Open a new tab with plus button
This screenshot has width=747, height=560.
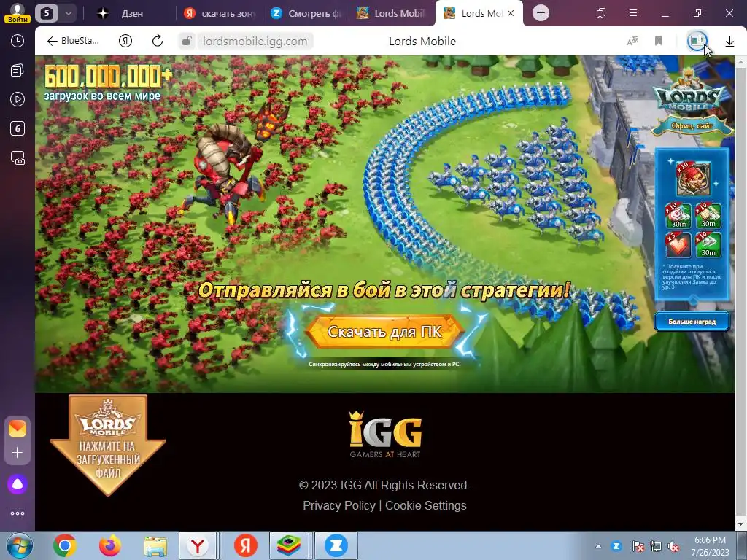(x=541, y=13)
